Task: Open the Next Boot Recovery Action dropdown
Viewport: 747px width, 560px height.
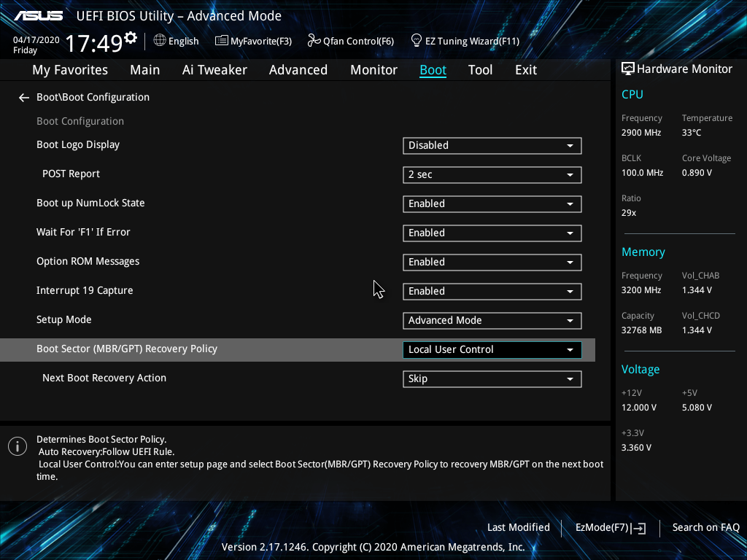Action: click(492, 379)
